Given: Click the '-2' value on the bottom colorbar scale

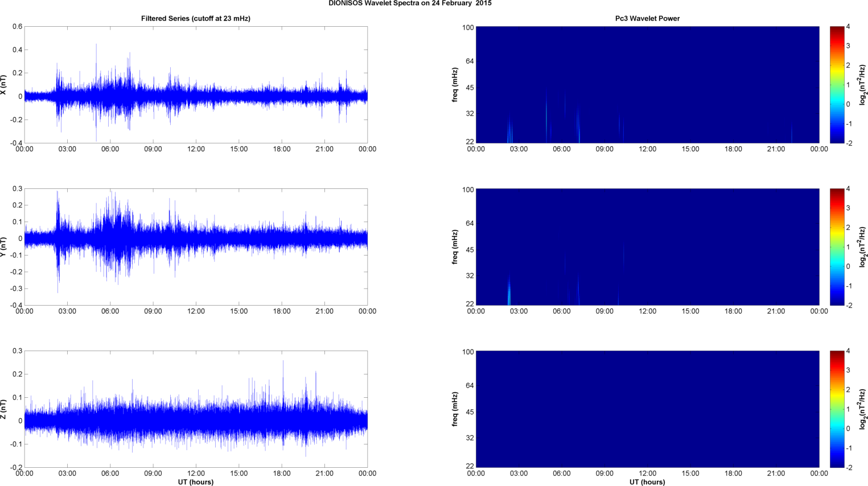Looking at the screenshot, I should pyautogui.click(x=849, y=468).
